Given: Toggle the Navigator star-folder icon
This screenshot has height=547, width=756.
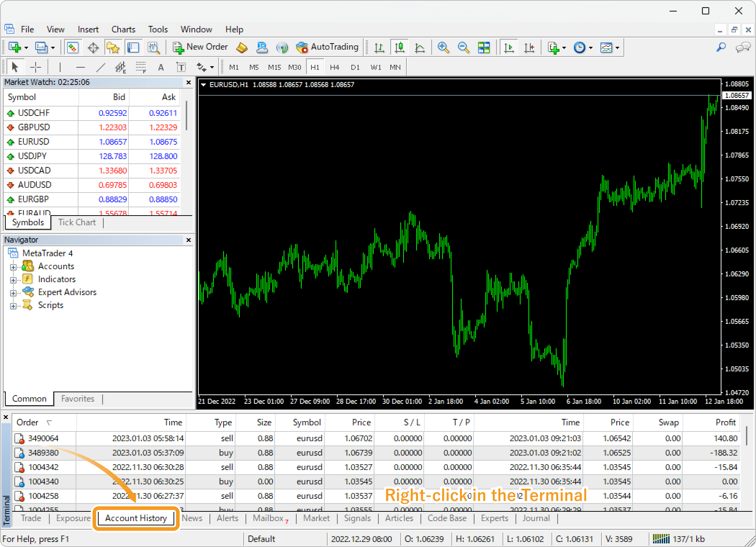Looking at the screenshot, I should [113, 48].
